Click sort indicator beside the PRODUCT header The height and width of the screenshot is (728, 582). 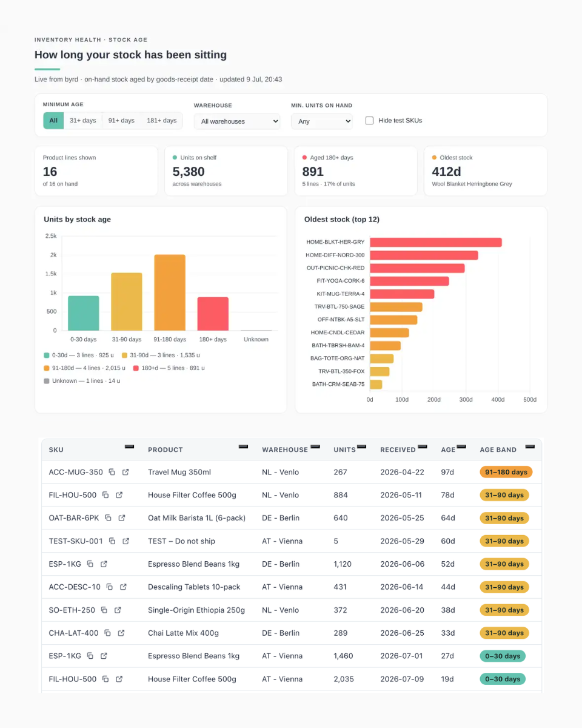(243, 447)
